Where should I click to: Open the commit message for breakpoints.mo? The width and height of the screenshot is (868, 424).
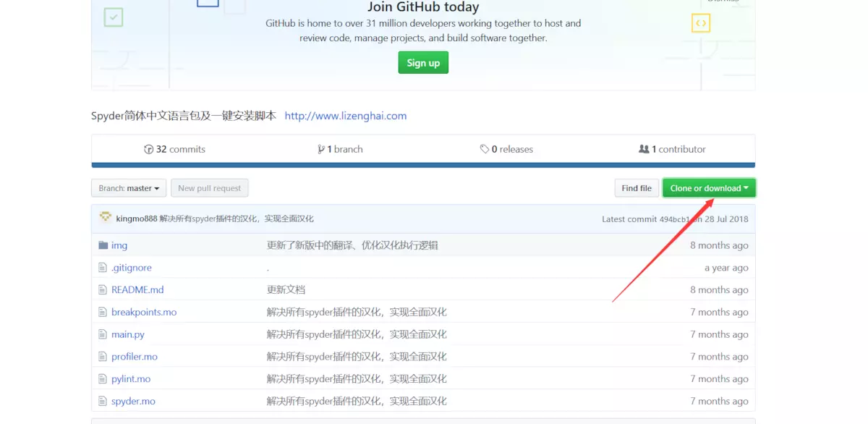point(357,312)
